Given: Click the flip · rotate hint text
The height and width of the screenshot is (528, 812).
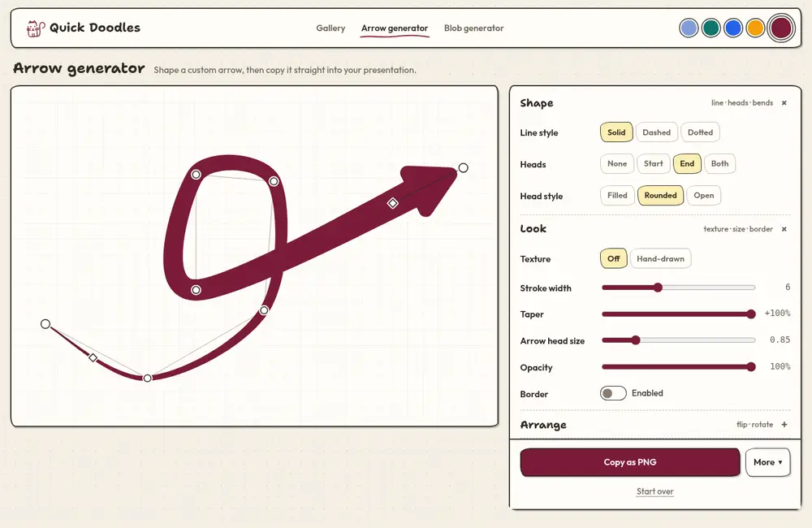Looking at the screenshot, I should coord(754,424).
